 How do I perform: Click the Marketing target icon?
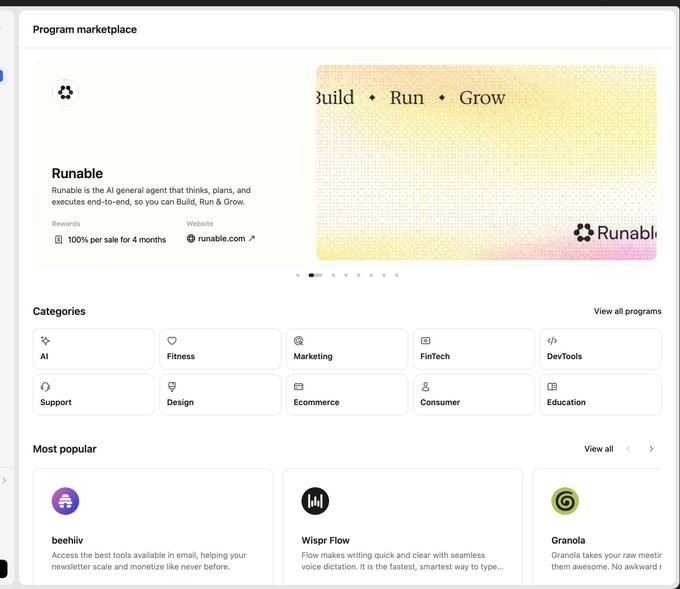tap(298, 340)
